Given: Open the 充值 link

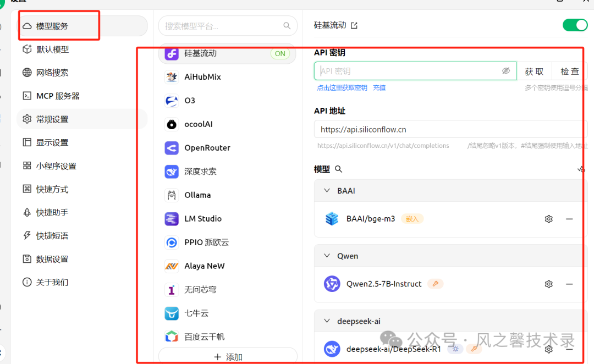Looking at the screenshot, I should [379, 88].
